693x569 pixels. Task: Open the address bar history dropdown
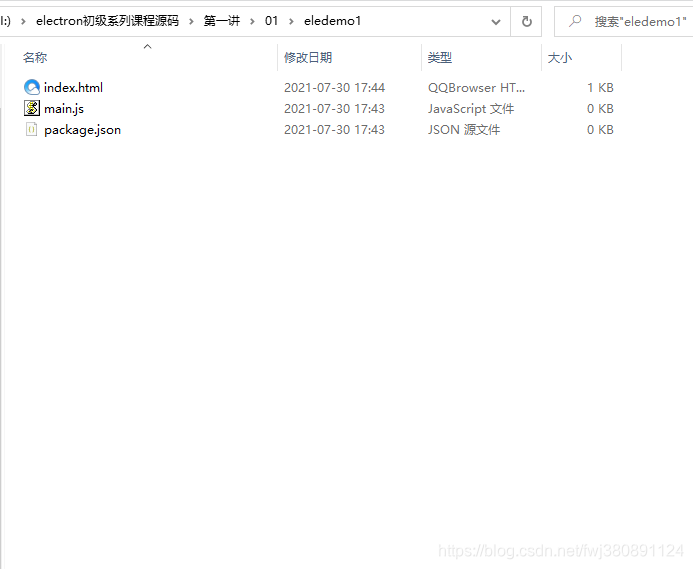point(496,22)
